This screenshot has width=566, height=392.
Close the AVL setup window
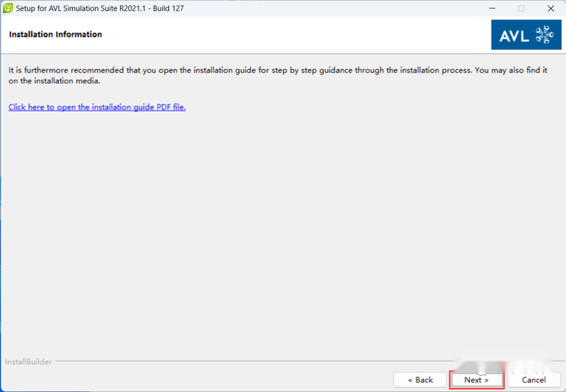550,8
